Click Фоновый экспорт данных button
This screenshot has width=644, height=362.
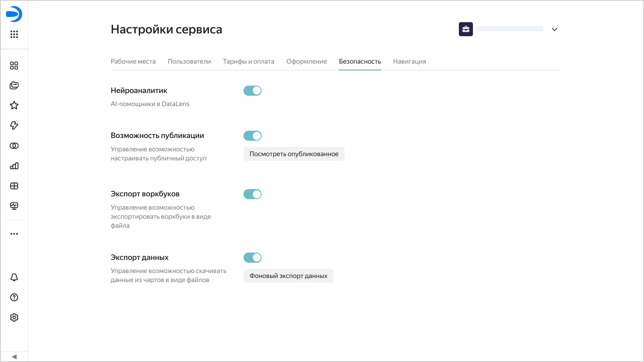tap(288, 276)
